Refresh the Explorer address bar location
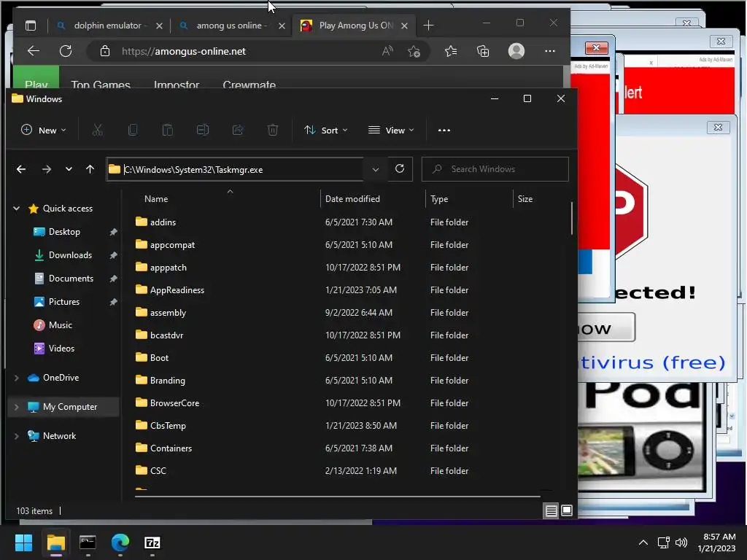 point(400,168)
